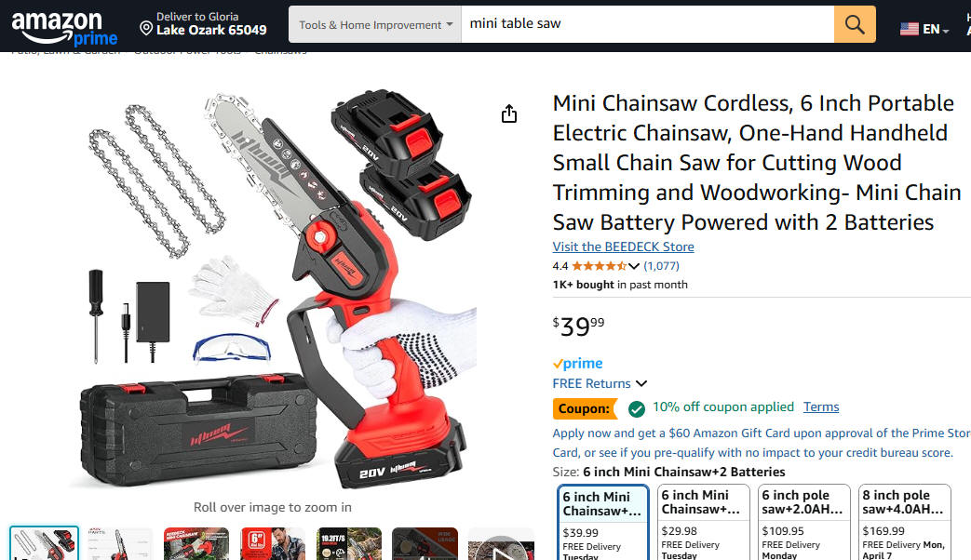Select 6 inch Mini Chainsaw $39.99 option

[x=603, y=523]
